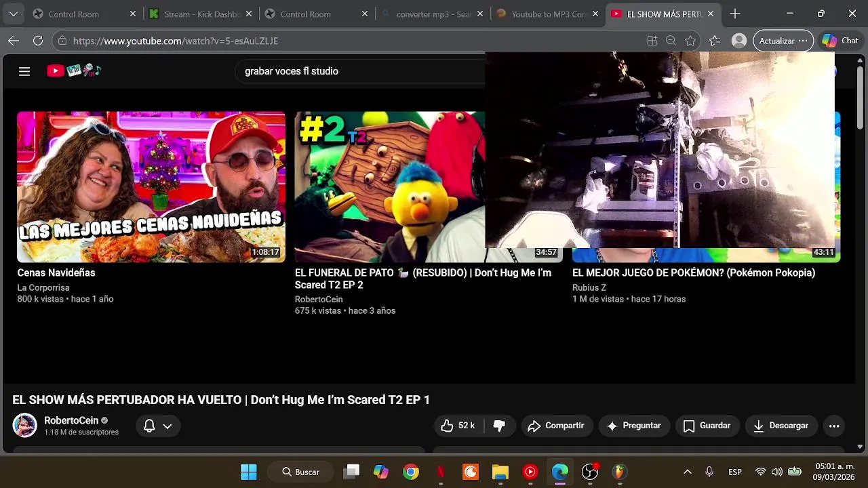Open Netflix from the taskbar
The height and width of the screenshot is (488, 868).
(441, 472)
